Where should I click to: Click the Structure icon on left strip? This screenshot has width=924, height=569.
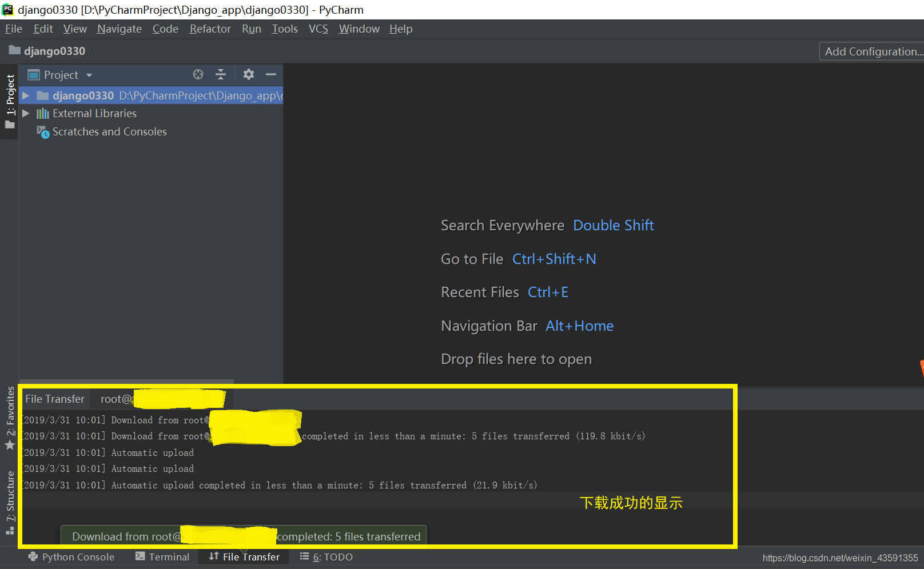click(10, 530)
